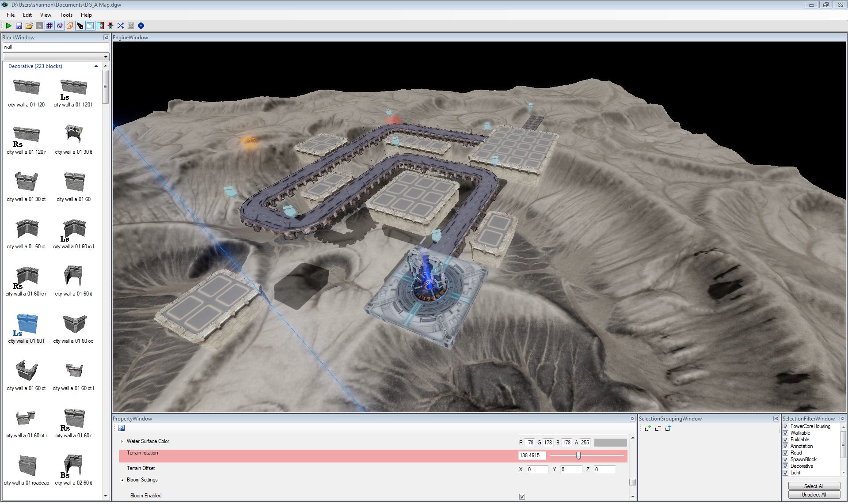The width and height of the screenshot is (848, 504).
Task: Toggle the grid icon in toolbar
Action: (49, 26)
